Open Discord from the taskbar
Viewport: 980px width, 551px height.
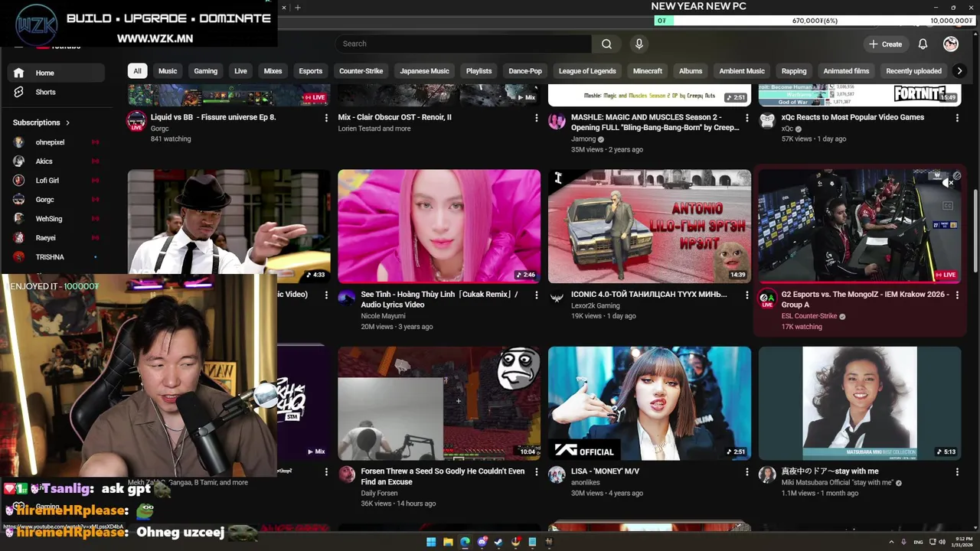pos(482,542)
